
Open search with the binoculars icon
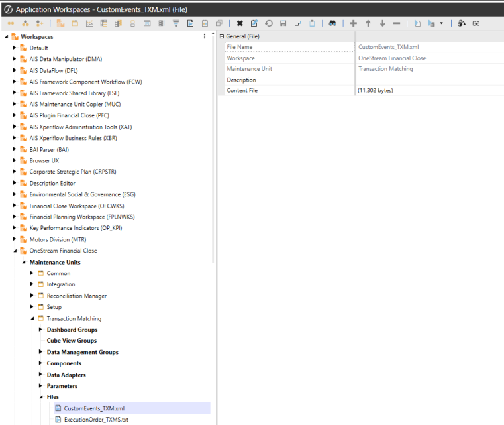[x=332, y=23]
